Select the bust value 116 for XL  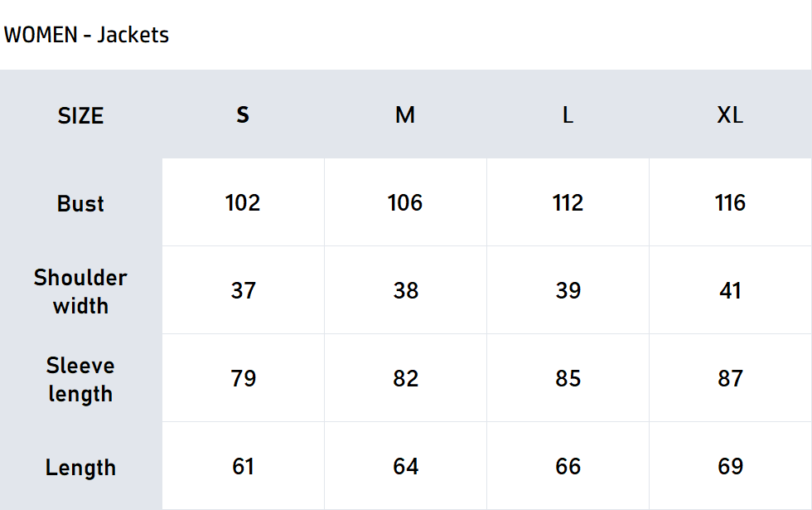pos(730,203)
